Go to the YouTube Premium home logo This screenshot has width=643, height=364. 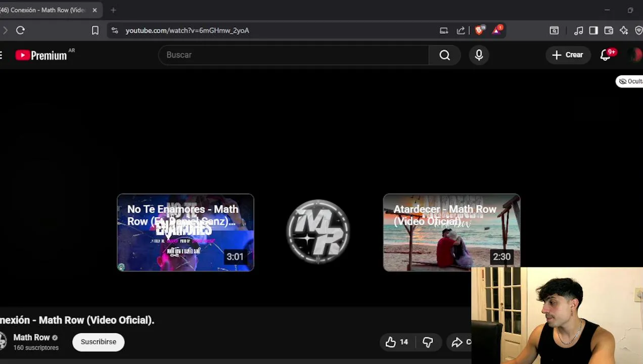[x=41, y=55]
